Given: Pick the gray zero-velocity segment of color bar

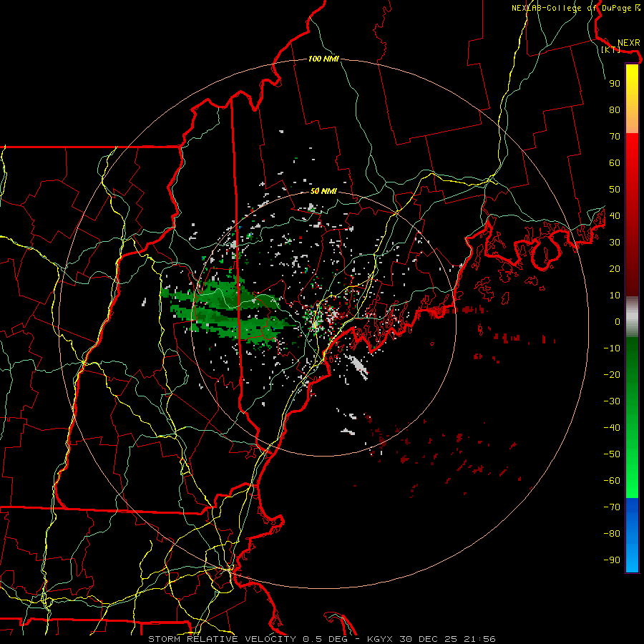Looking at the screenshot, I should [x=632, y=317].
